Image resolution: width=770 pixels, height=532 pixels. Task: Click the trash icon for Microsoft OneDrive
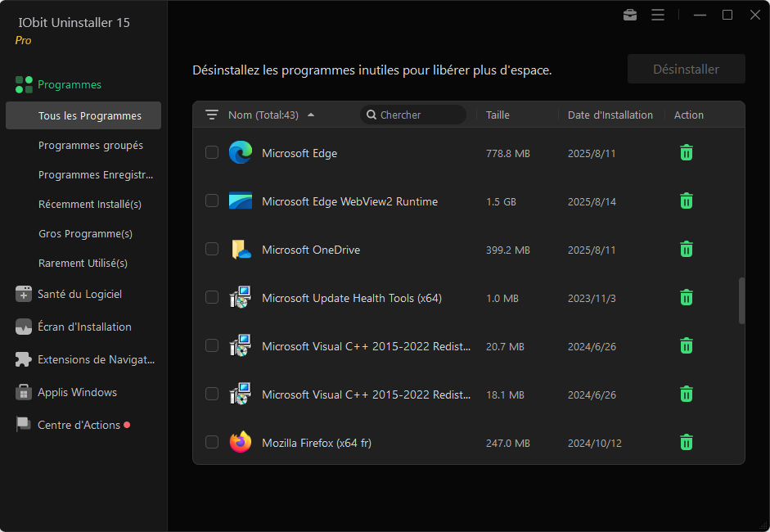[687, 250]
